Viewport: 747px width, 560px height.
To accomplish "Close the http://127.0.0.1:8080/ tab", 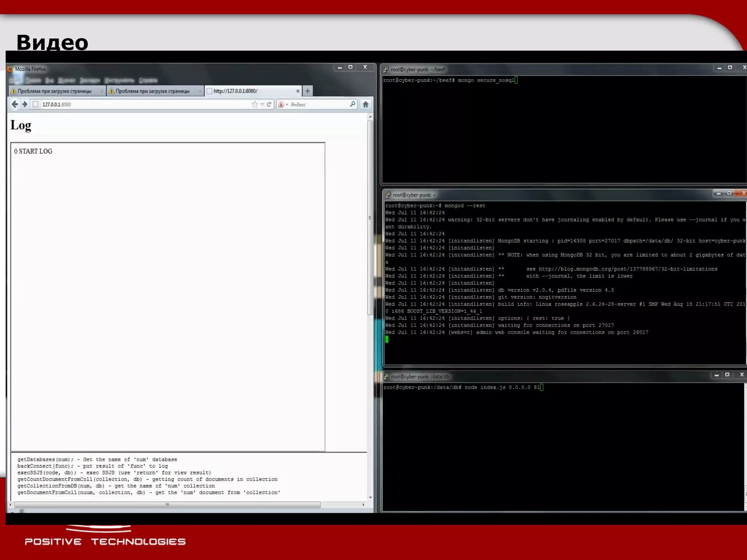I will (298, 91).
